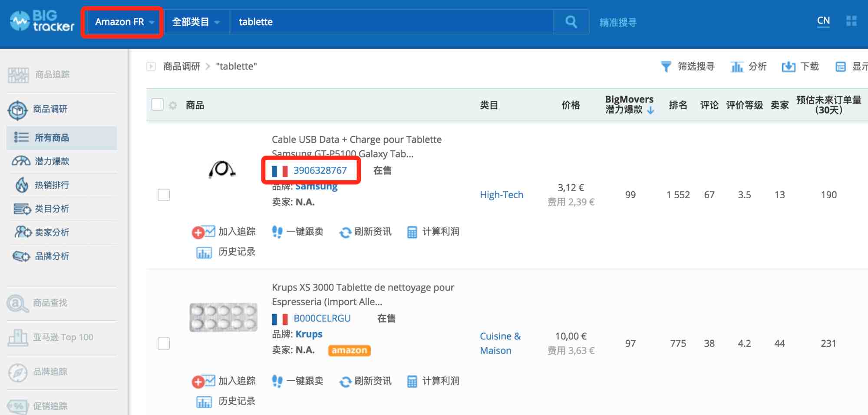Screen dimensions: 868x415
Task: Click 加入追踪 icon for Krups product
Action: (x=203, y=381)
